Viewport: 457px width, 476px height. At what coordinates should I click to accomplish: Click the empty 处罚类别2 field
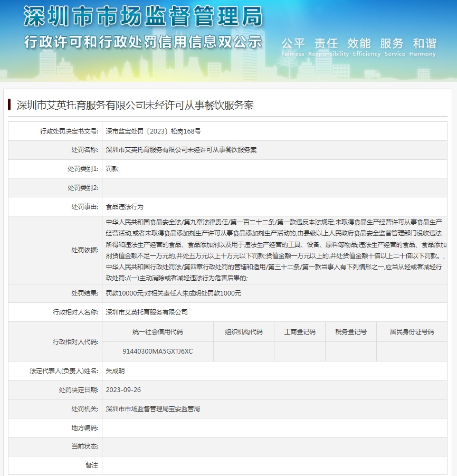(x=274, y=188)
